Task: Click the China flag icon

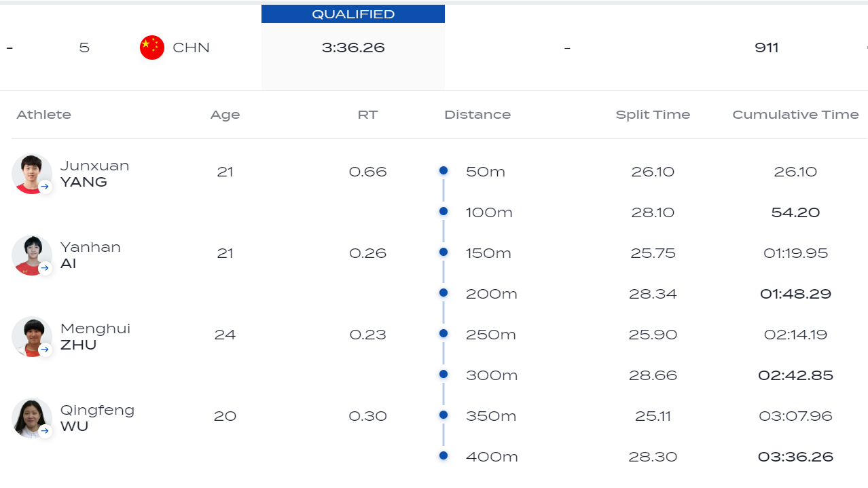Action: point(152,48)
